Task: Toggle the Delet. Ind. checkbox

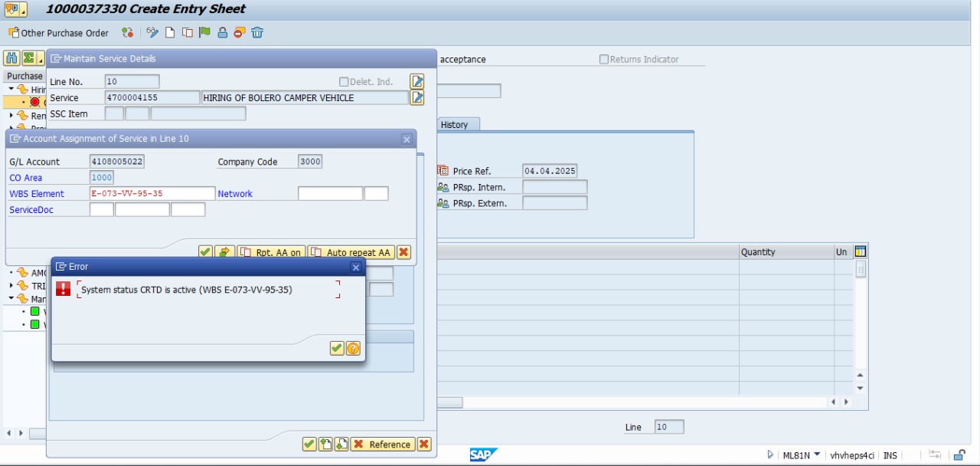Action: (x=344, y=82)
